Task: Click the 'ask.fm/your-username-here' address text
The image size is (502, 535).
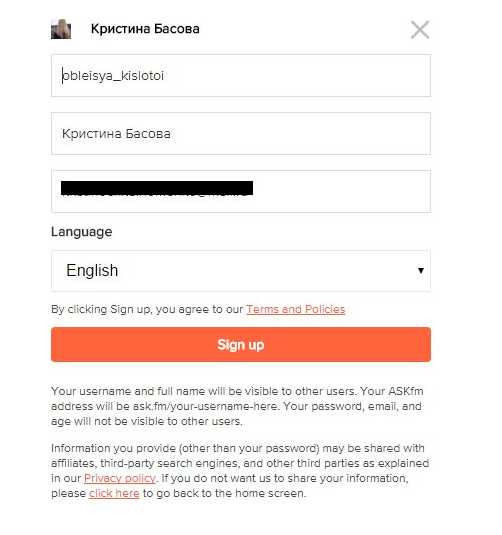Action: pos(205,406)
